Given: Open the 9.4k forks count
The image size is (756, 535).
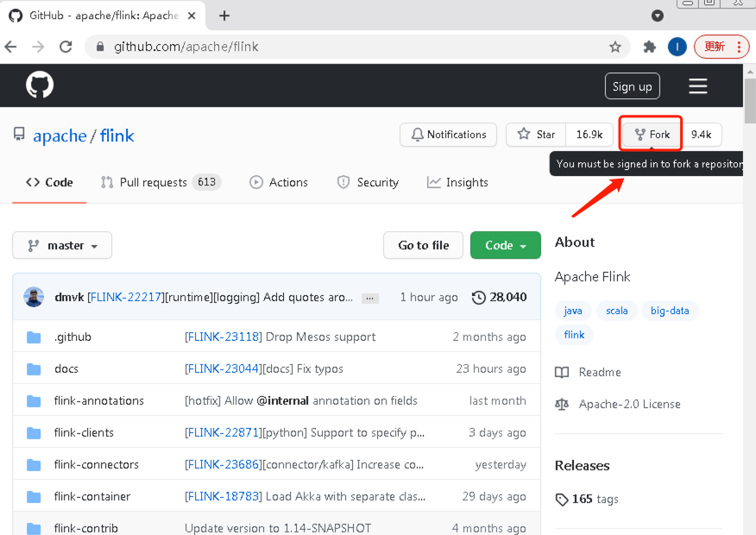Looking at the screenshot, I should [x=701, y=135].
